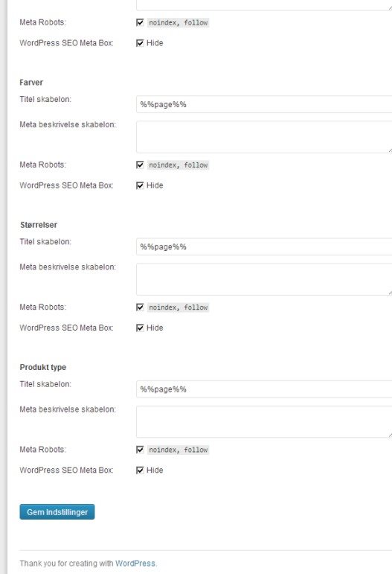Uncheck Meta Robots noindex under Farver
The width and height of the screenshot is (392, 574).
coord(140,165)
